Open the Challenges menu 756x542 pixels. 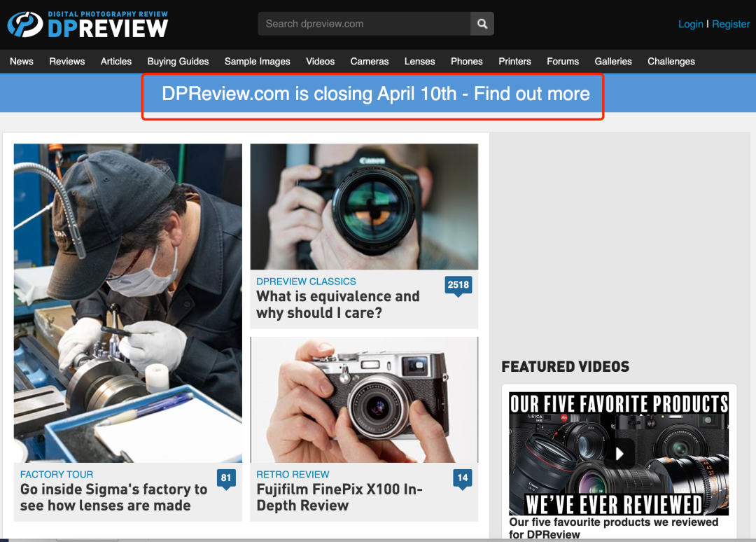(671, 61)
